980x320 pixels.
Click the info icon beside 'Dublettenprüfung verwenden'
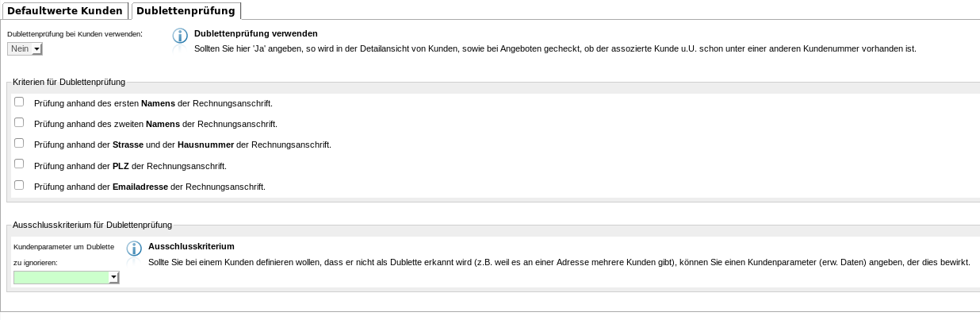coord(181,37)
